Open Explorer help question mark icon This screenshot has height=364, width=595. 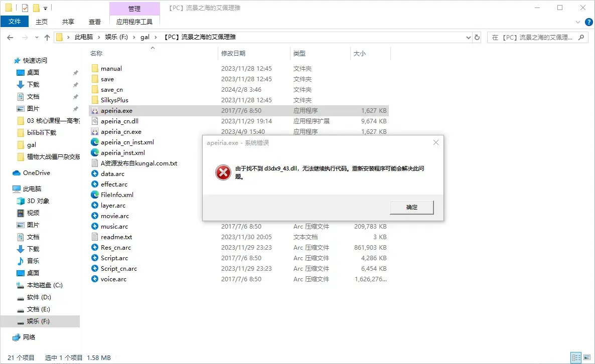pos(588,22)
